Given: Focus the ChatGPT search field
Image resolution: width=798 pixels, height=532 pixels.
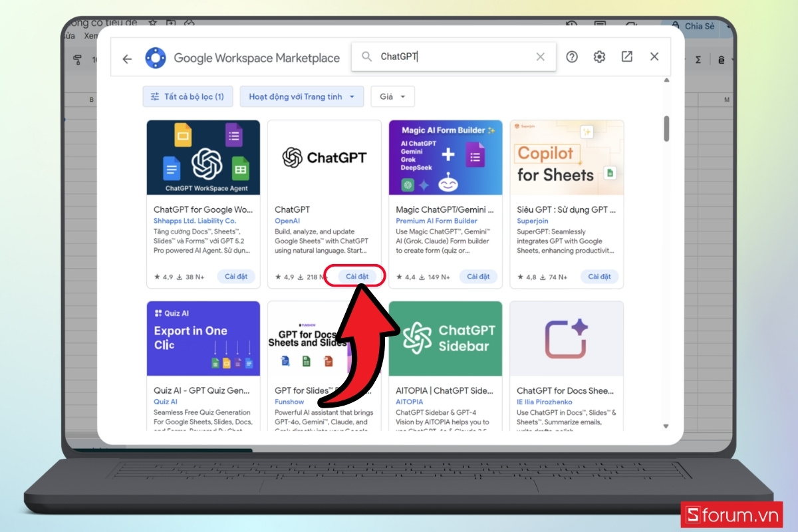Looking at the screenshot, I should click(x=454, y=57).
